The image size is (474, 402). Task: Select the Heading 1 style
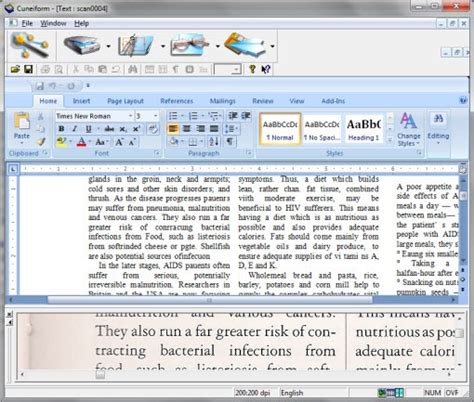(364, 129)
